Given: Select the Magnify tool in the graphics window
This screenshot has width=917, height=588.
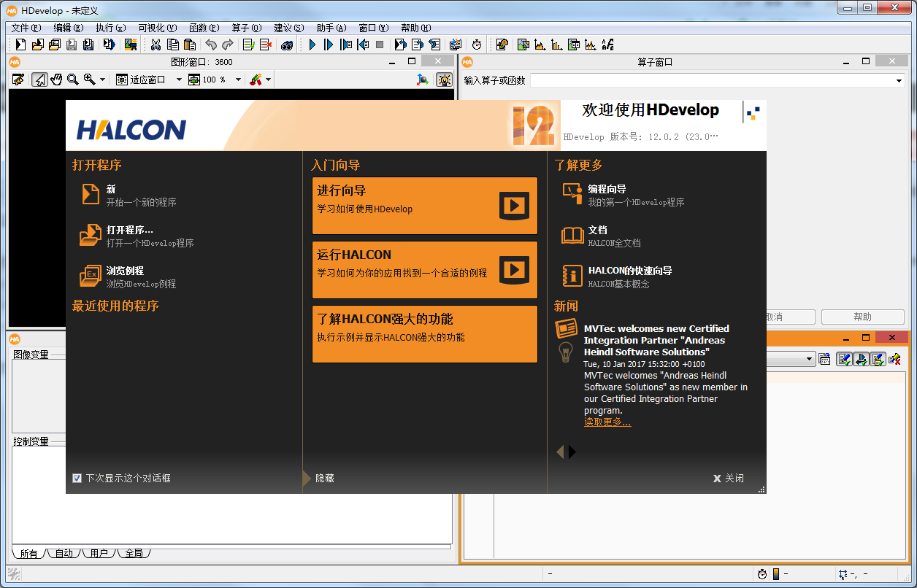Looking at the screenshot, I should tap(72, 80).
